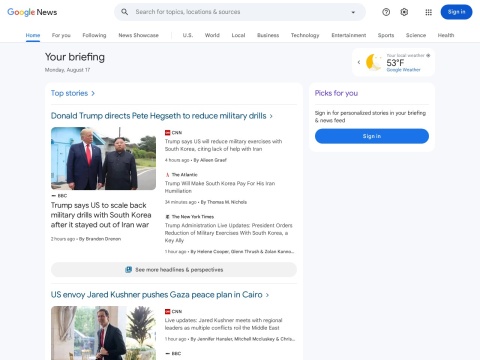Open the News Showcase tab
Image resolution: width=480 pixels, height=360 pixels.
click(x=139, y=35)
